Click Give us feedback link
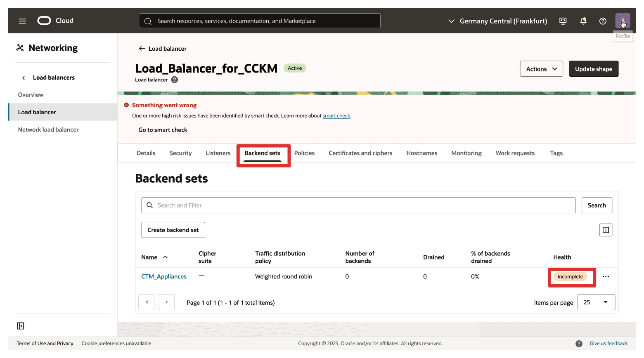The image size is (644, 358). [608, 344]
